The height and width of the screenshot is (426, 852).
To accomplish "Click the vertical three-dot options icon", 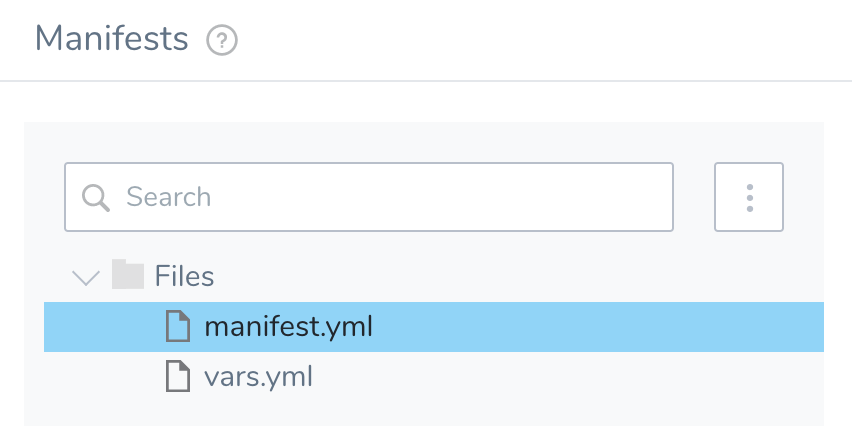I will pyautogui.click(x=749, y=198).
